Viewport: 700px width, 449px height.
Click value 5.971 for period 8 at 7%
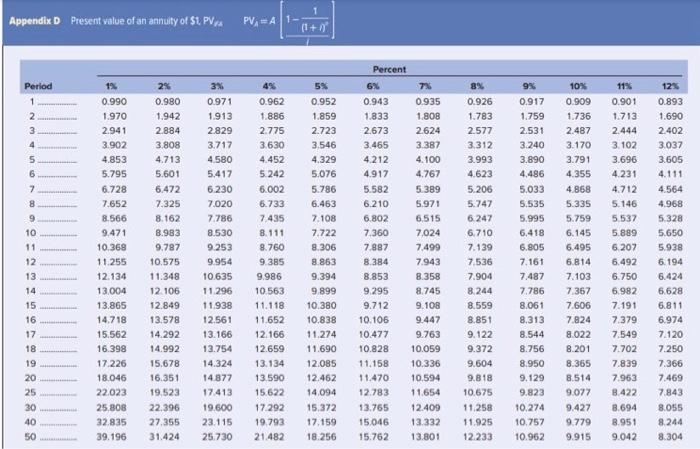point(428,204)
